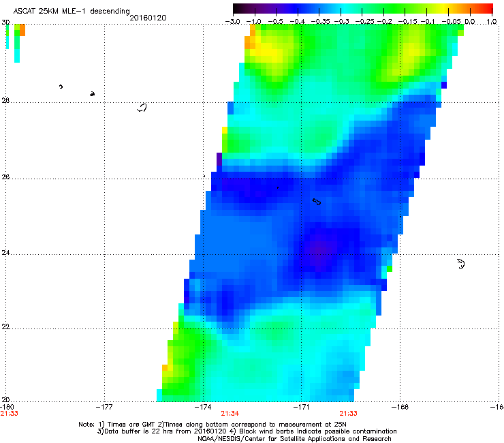
Task: Click the latitude label 22
Action: pyautogui.click(x=5, y=326)
